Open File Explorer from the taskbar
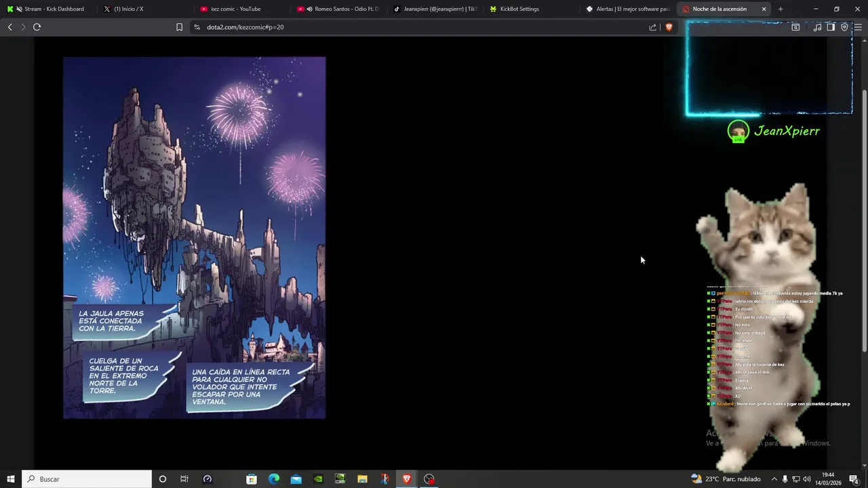The height and width of the screenshot is (488, 868). (x=362, y=479)
